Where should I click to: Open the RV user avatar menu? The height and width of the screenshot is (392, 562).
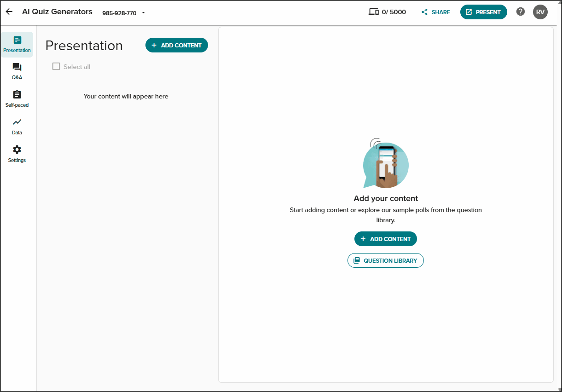pyautogui.click(x=540, y=12)
